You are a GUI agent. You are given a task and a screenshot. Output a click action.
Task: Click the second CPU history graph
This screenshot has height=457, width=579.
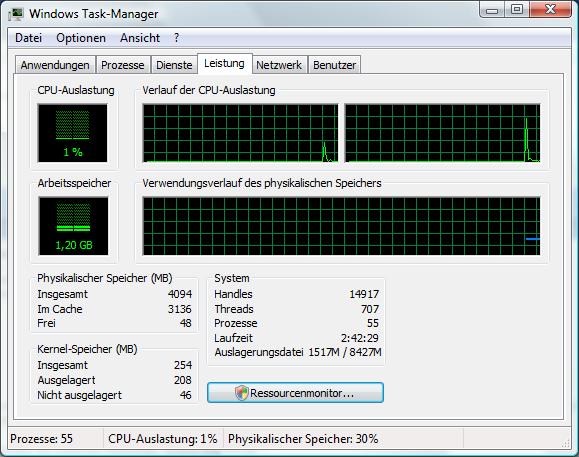[x=442, y=133]
